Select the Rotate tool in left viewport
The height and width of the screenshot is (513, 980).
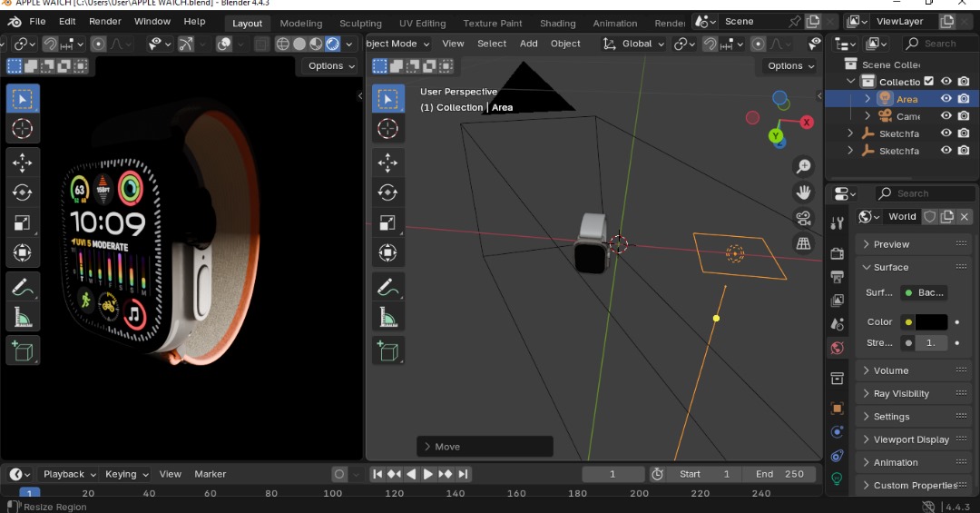[23, 192]
